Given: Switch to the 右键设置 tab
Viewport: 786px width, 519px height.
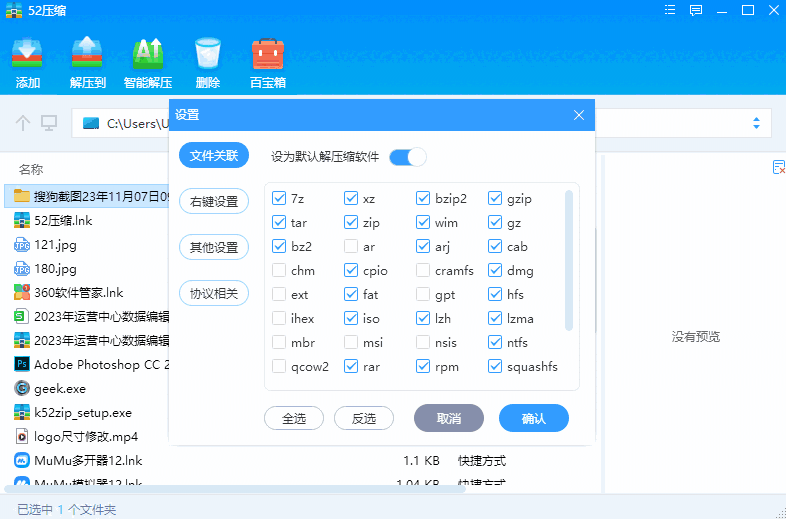Looking at the screenshot, I should pyautogui.click(x=214, y=202).
